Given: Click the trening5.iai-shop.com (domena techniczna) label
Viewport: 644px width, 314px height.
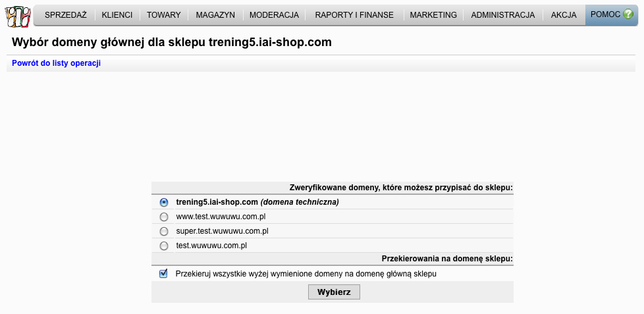Looking at the screenshot, I should tap(257, 202).
